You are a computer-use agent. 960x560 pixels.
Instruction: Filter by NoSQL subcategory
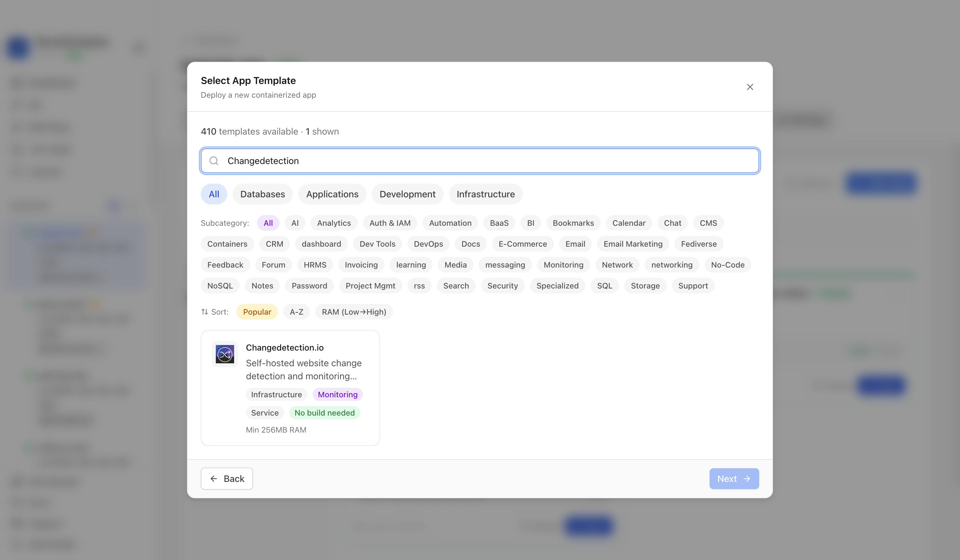coord(220,286)
